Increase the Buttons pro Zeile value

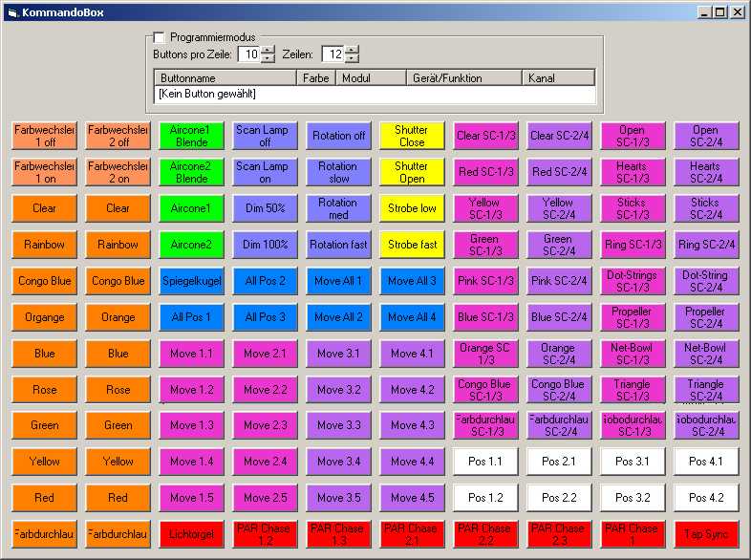[267, 50]
